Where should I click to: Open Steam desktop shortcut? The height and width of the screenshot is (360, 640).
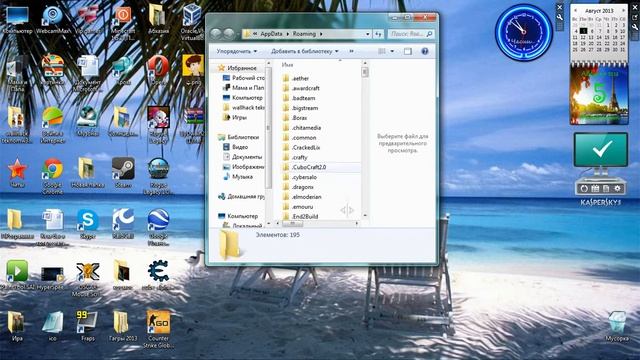(x=123, y=173)
